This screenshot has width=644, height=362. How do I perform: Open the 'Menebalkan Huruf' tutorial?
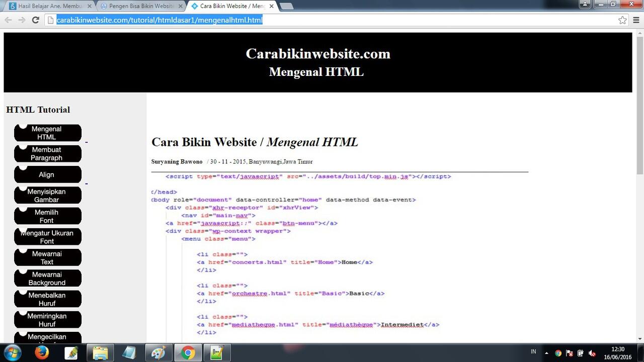[x=47, y=299]
